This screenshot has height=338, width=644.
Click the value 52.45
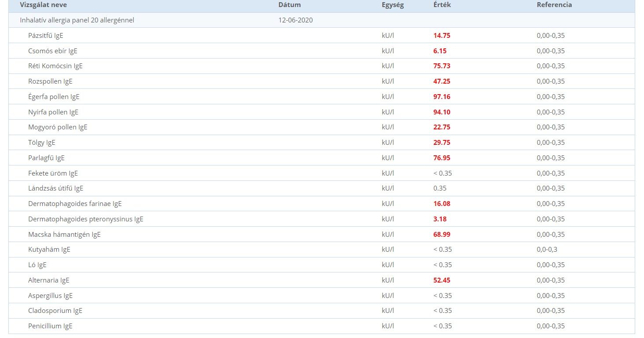(x=442, y=280)
